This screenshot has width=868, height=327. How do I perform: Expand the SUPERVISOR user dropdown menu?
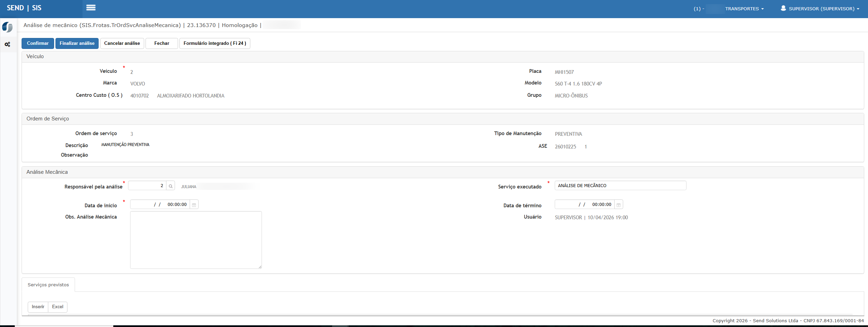824,9
